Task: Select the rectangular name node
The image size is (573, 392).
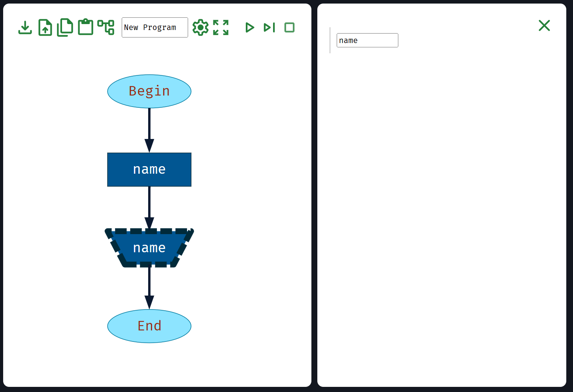Action: point(149,170)
